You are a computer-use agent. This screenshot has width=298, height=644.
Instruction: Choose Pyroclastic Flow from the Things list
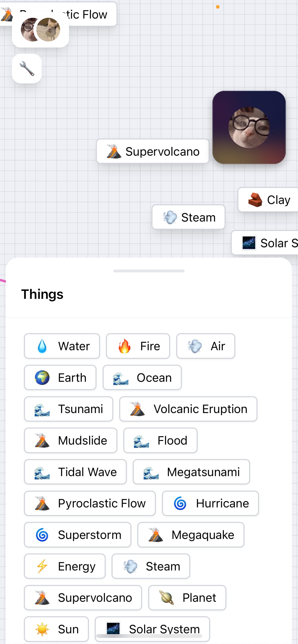pyautogui.click(x=90, y=503)
